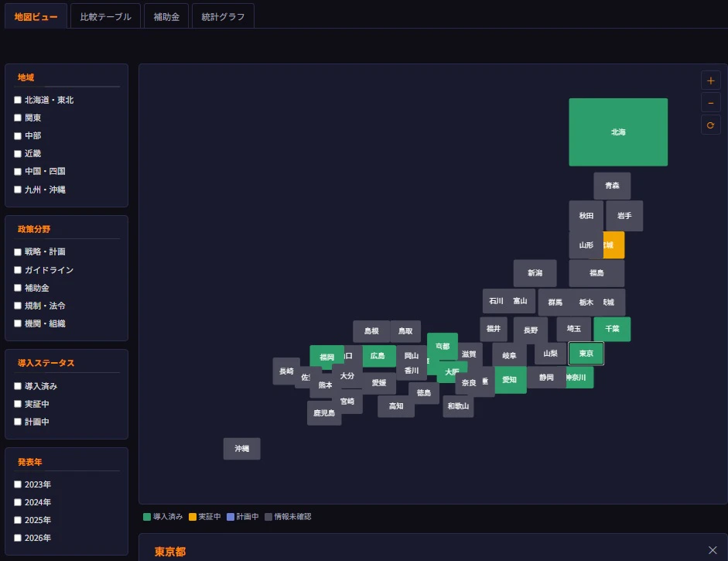Filter by 2024年 publication year
Screen dimensions: 728x561
coord(18,502)
